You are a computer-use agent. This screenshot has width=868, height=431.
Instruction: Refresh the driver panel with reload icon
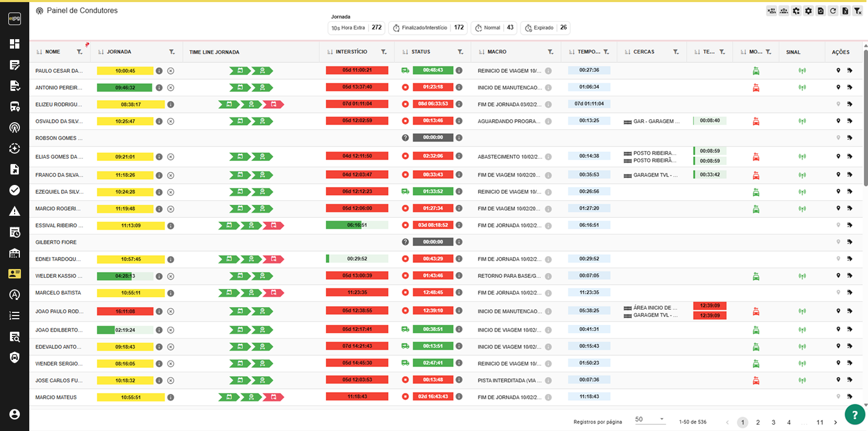[833, 11]
